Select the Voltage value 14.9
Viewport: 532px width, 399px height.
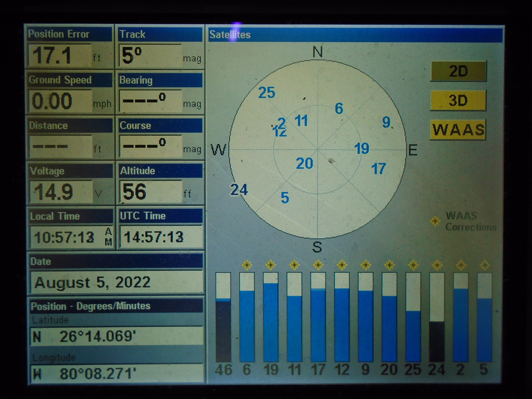pos(61,192)
